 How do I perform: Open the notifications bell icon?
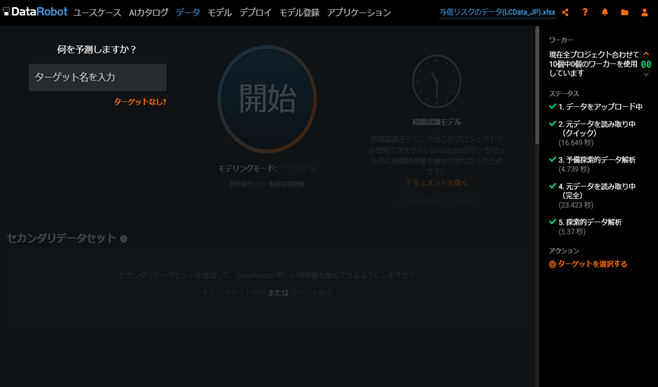click(x=605, y=12)
